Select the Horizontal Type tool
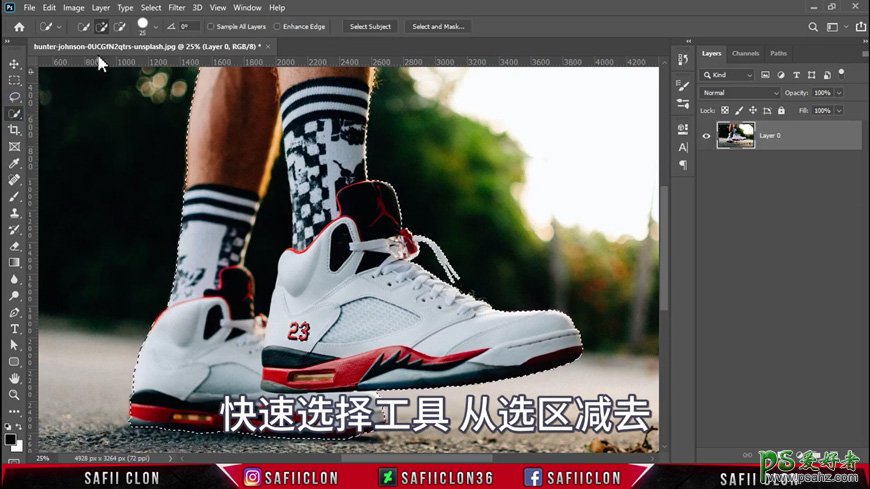 (14, 329)
